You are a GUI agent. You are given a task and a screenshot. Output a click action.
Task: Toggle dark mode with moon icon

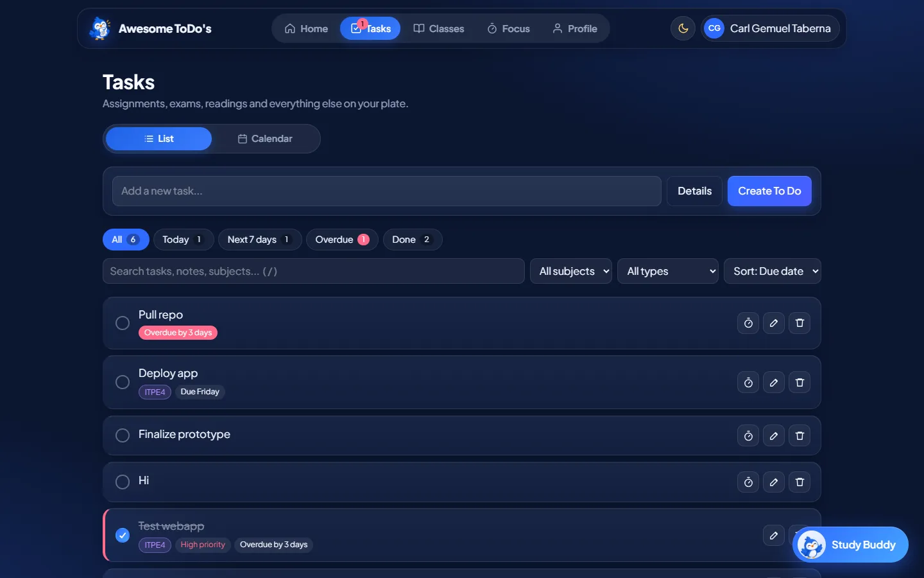(683, 28)
